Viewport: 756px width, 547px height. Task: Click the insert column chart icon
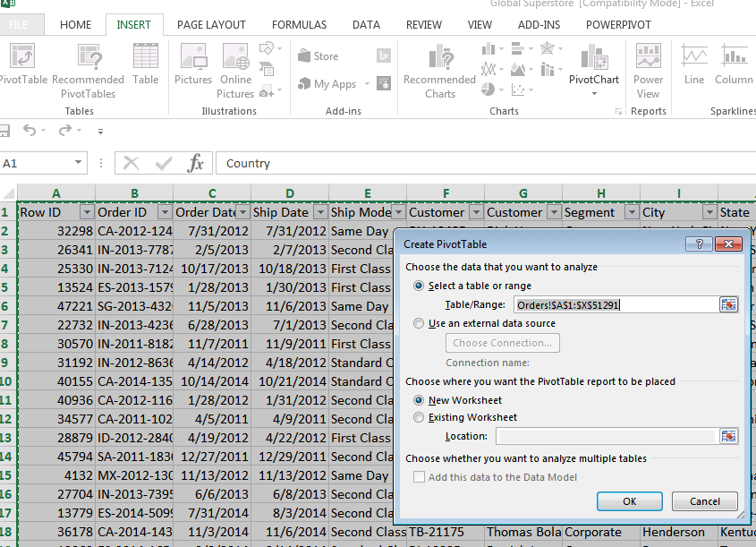[488, 48]
